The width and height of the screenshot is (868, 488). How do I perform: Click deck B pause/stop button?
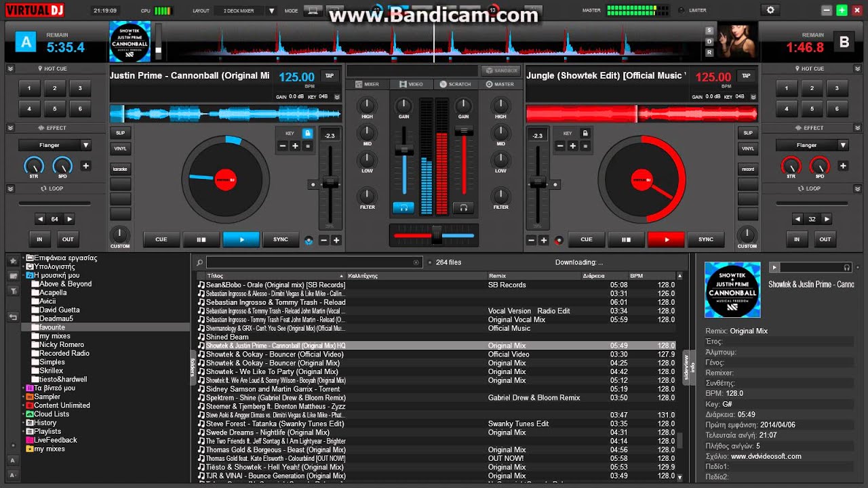coord(627,239)
